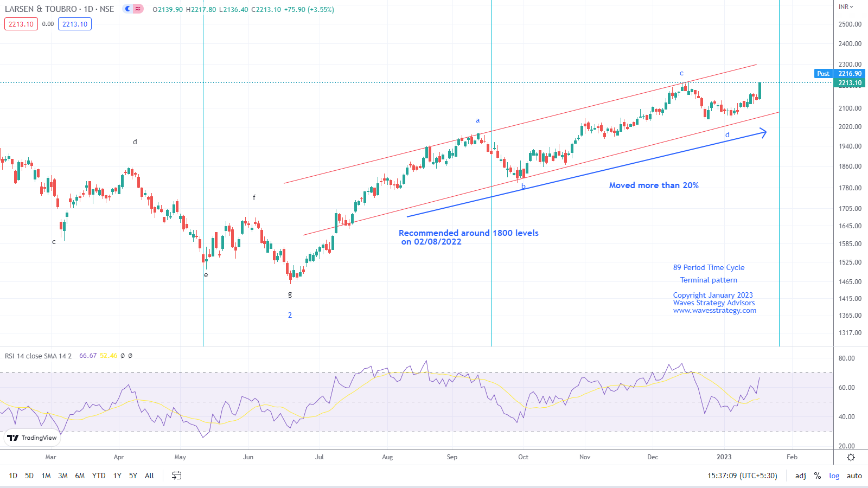Click the 0.00 spread value
The height and width of the screenshot is (488, 868).
(48, 24)
